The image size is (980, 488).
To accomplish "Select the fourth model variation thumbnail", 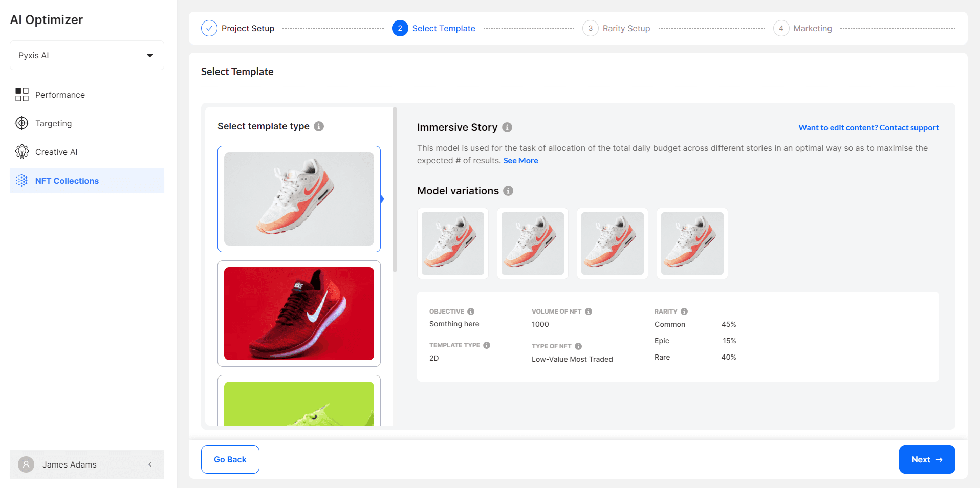I will pyautogui.click(x=692, y=243).
